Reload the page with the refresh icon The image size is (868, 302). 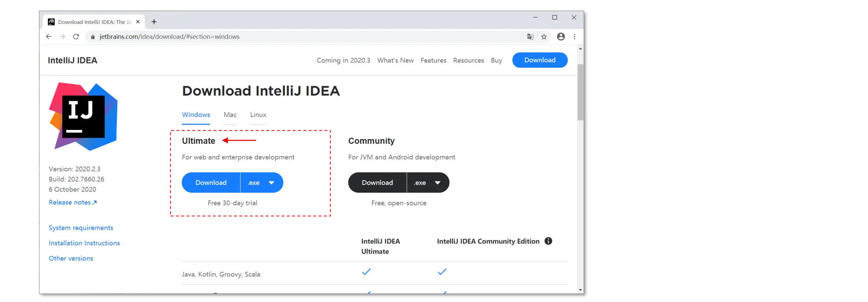[76, 36]
